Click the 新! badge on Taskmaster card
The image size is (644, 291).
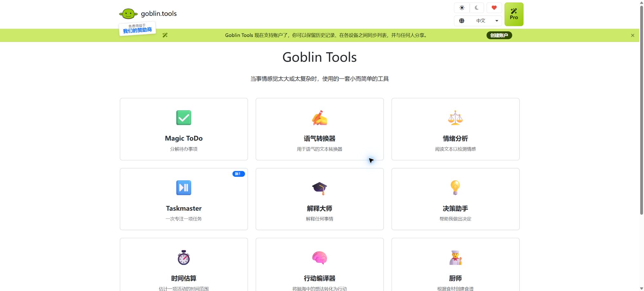click(x=239, y=174)
